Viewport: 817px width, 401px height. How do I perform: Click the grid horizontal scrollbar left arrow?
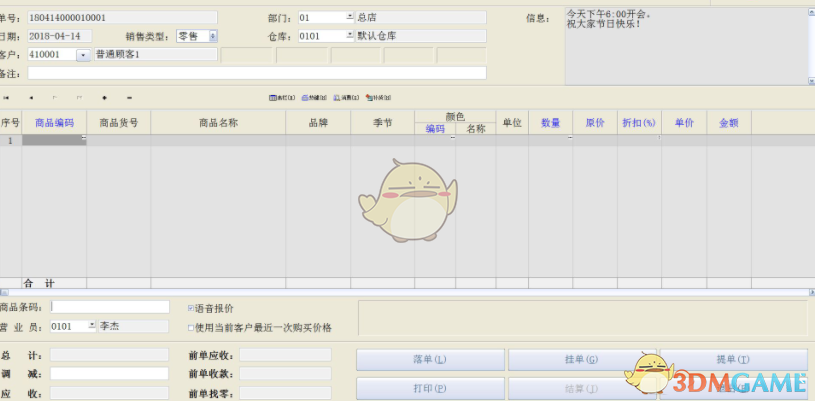point(4,293)
